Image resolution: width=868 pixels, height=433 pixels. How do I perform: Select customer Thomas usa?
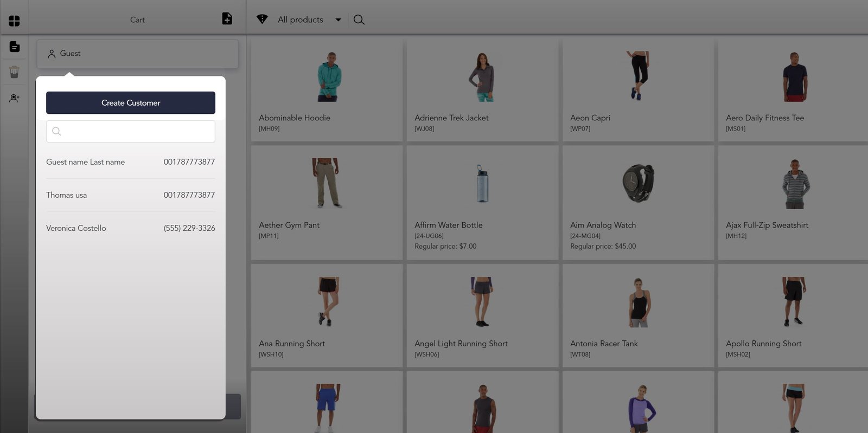point(131,195)
